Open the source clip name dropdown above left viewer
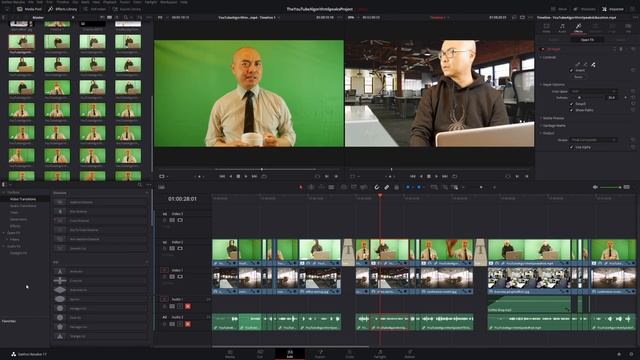The image size is (640, 360). click(249, 18)
